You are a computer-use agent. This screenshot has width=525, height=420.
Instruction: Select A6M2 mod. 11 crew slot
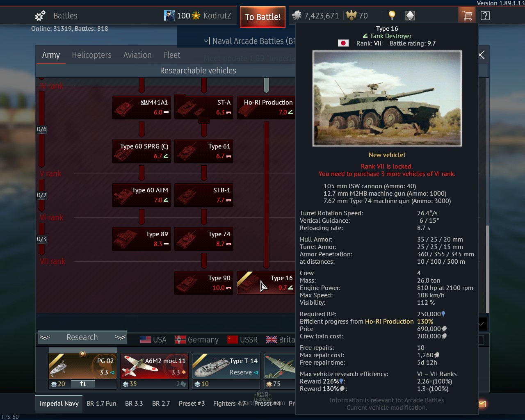pyautogui.click(x=154, y=366)
